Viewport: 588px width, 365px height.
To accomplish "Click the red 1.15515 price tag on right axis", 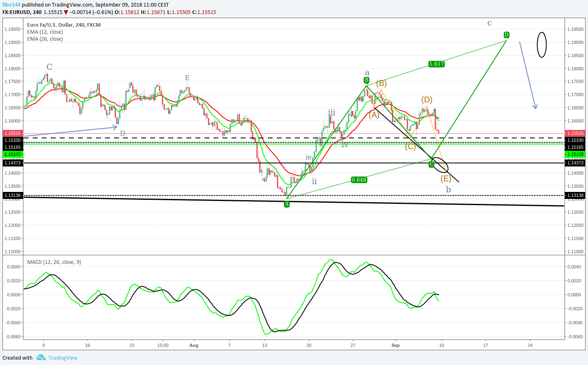I will point(575,133).
